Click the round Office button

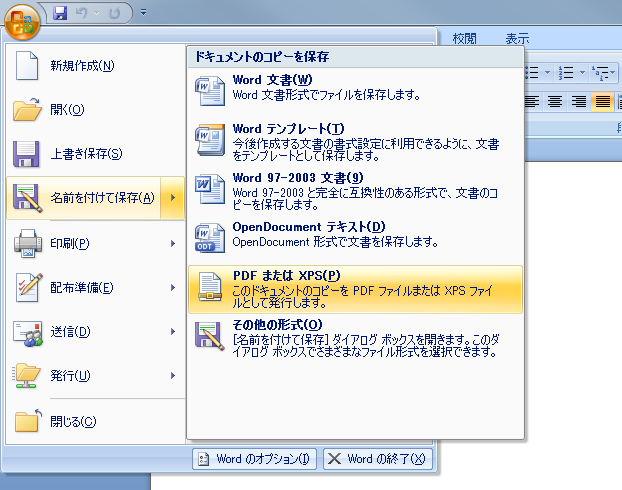click(x=22, y=18)
